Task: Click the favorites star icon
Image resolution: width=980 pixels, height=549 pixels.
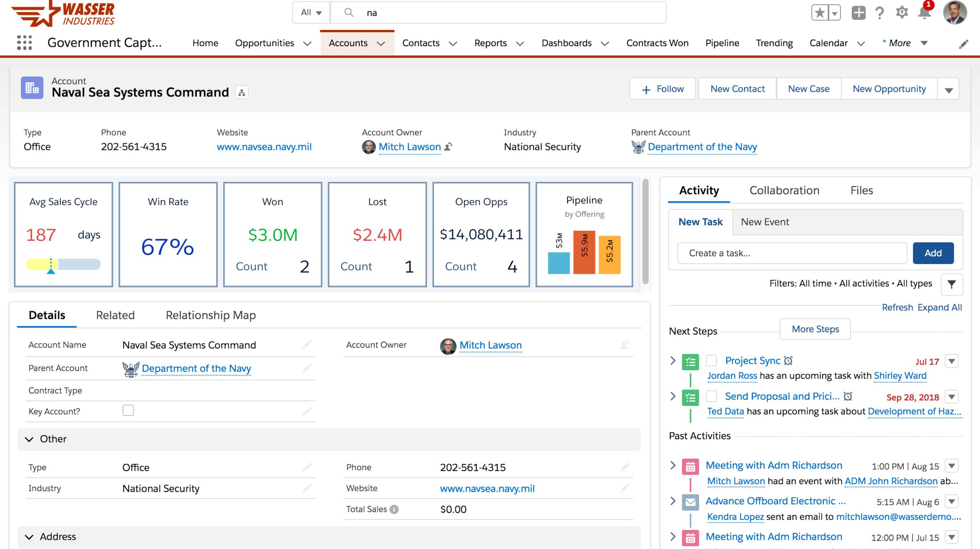Action: [820, 13]
